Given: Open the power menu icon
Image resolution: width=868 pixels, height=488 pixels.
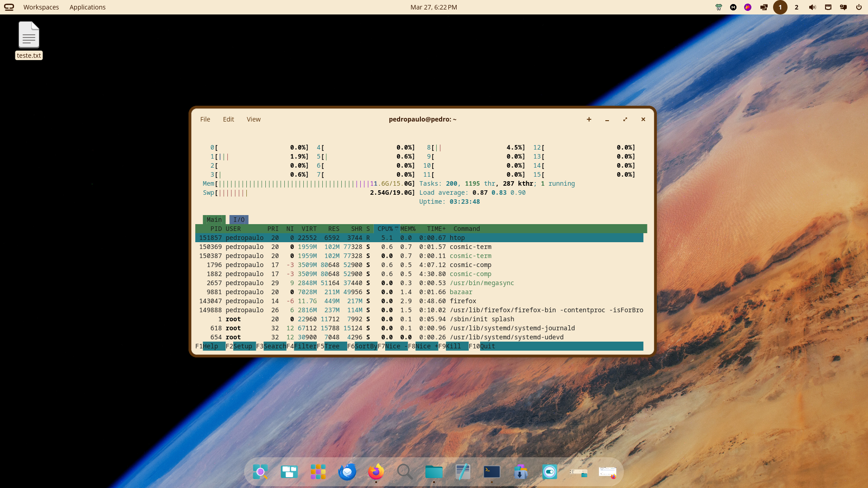Looking at the screenshot, I should (859, 7).
